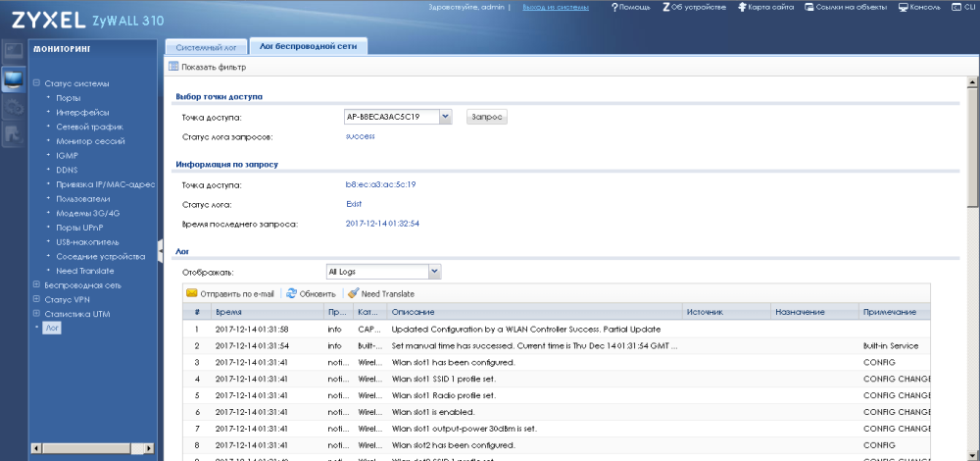
Task: Open Need Translate tree item
Action: coord(85,271)
